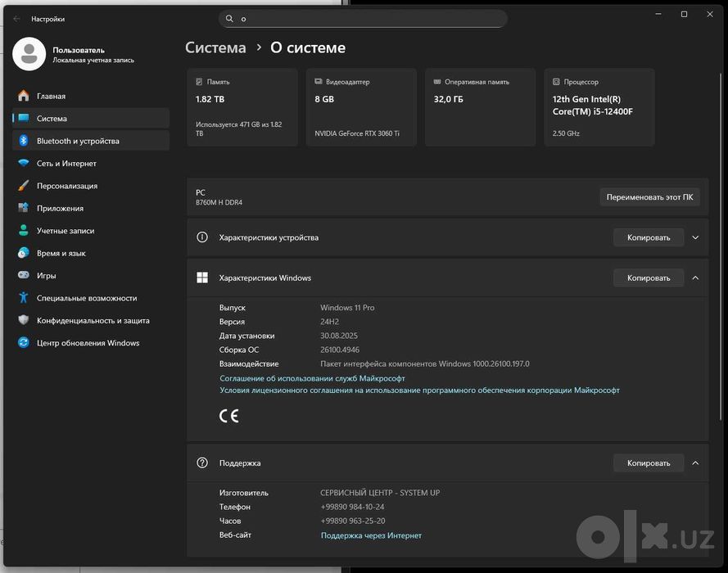Click the user avatar picture
The height and width of the screenshot is (573, 728).
coord(29,54)
